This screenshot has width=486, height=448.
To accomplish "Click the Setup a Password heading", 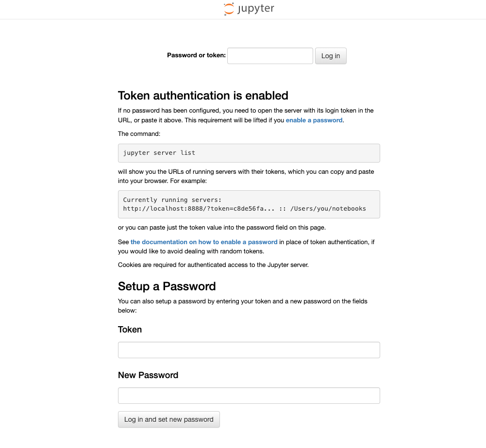I will tap(167, 286).
